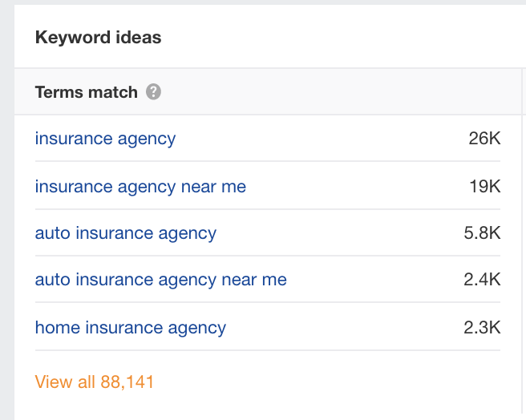Click the 19K search volume value
The height and width of the screenshot is (420, 526).
(485, 186)
